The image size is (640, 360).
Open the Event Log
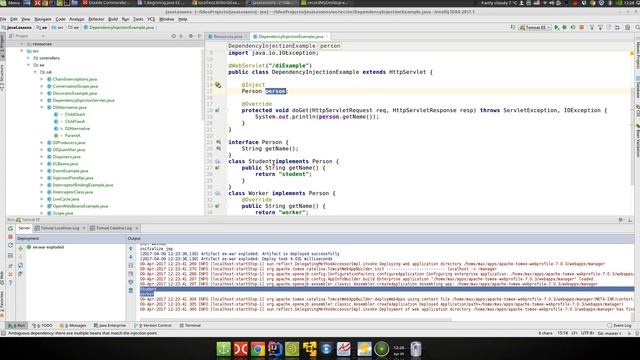[x=619, y=326]
